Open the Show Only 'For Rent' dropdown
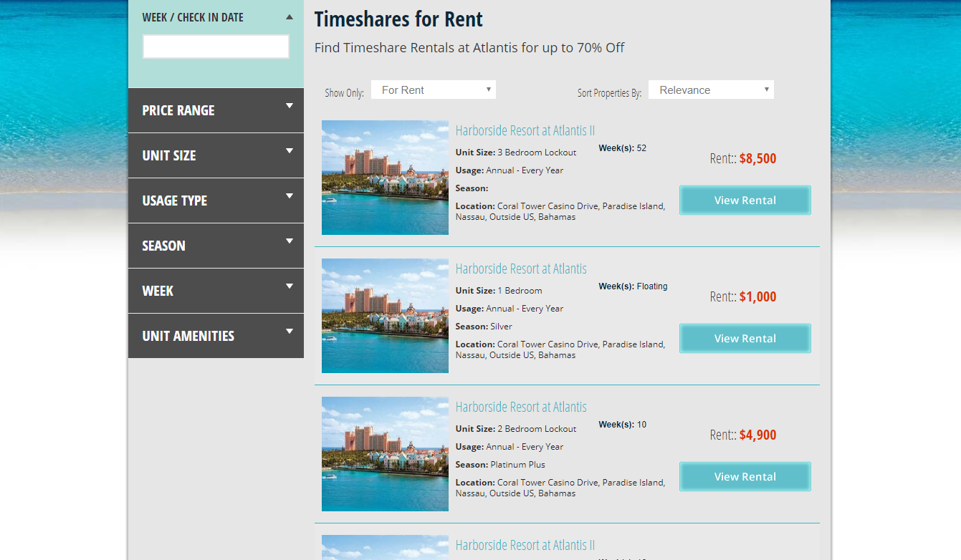961x560 pixels. pyautogui.click(x=434, y=90)
